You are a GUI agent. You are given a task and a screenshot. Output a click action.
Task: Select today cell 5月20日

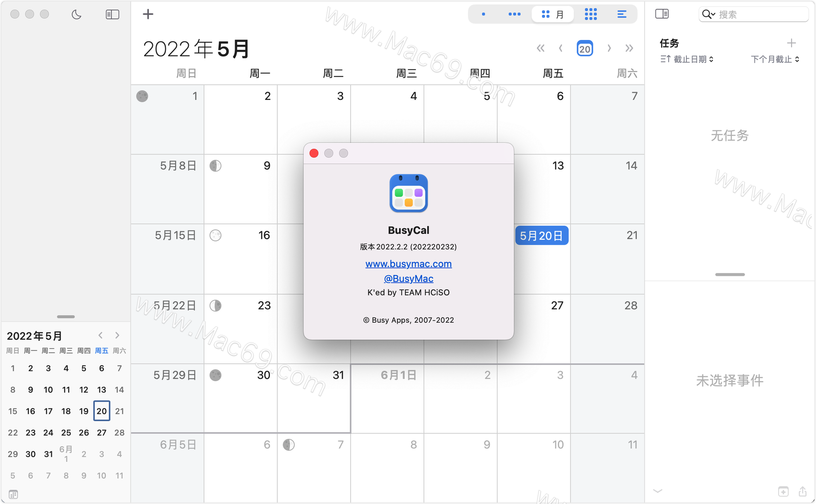(542, 235)
